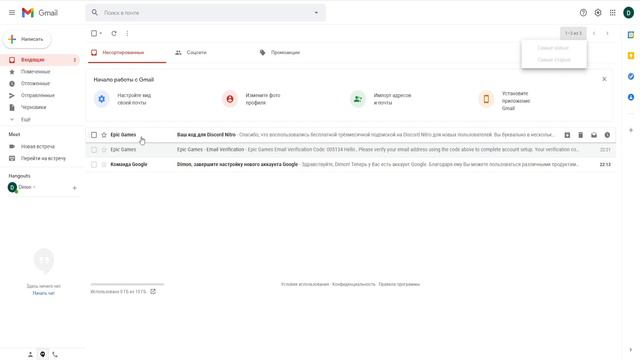
Task: Close the Gmail getting started panel
Action: click(604, 79)
